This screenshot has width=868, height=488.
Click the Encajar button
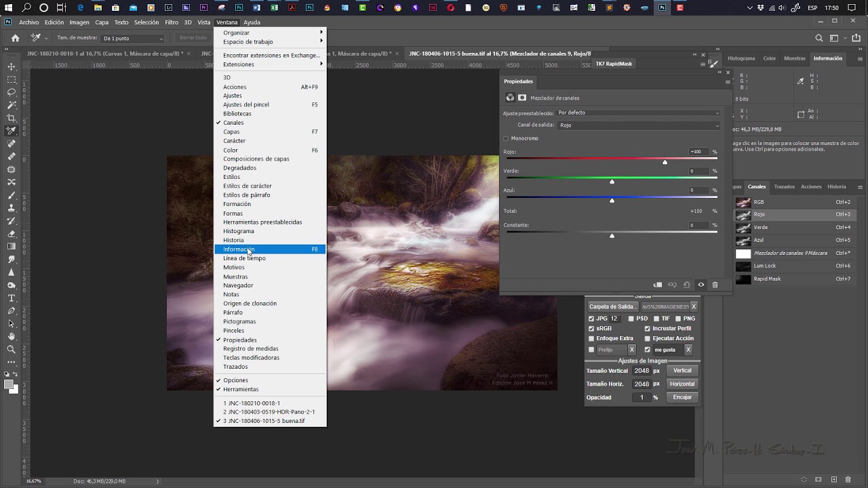682,397
